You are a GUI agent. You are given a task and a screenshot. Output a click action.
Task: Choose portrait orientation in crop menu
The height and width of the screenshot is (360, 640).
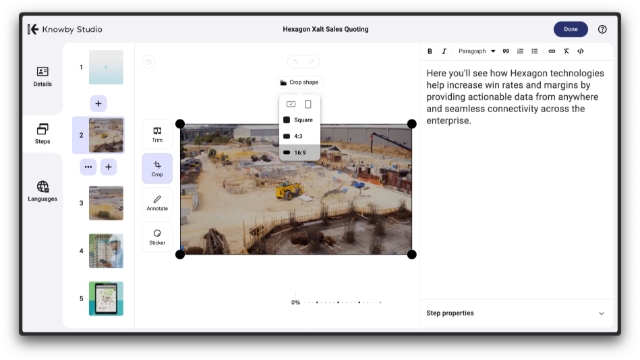click(308, 104)
